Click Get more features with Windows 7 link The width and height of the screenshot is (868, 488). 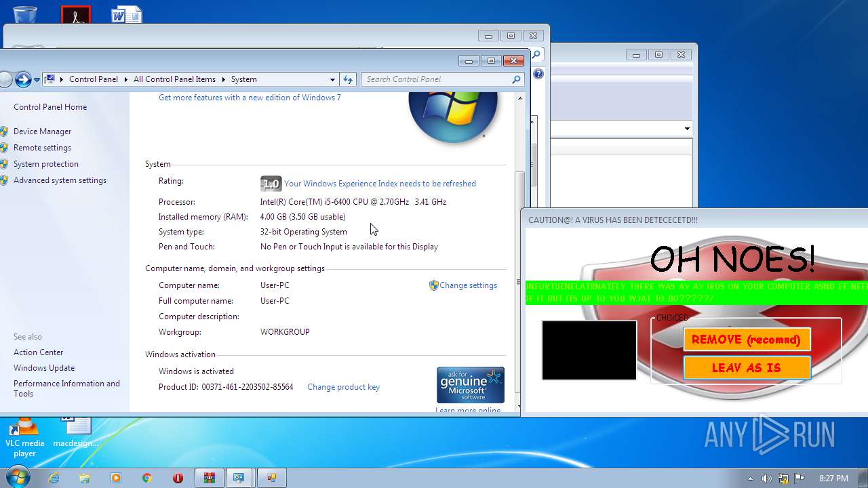pyautogui.click(x=250, y=98)
